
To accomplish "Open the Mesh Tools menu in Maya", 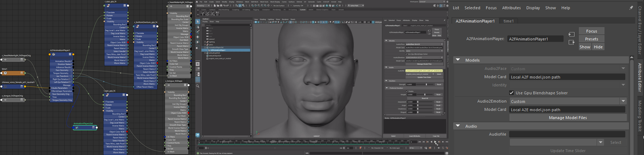I will point(264,2).
